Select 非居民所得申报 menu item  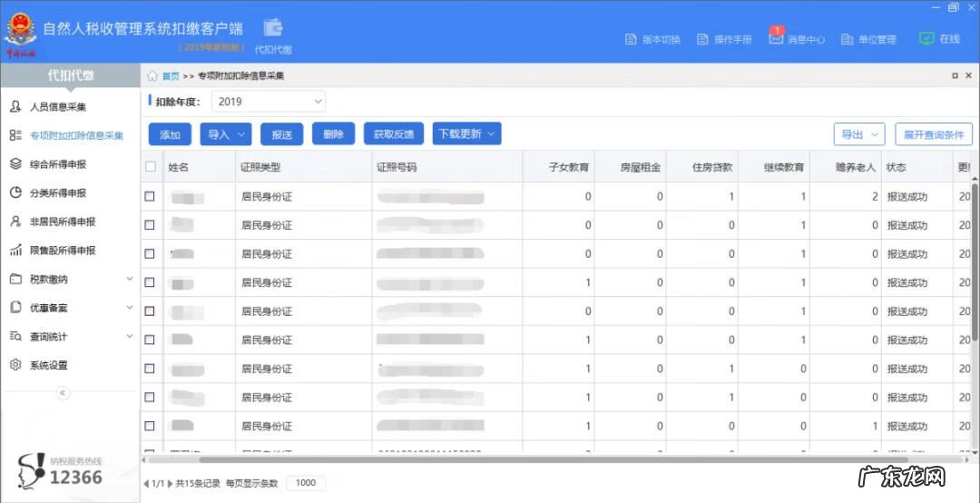coord(63,222)
